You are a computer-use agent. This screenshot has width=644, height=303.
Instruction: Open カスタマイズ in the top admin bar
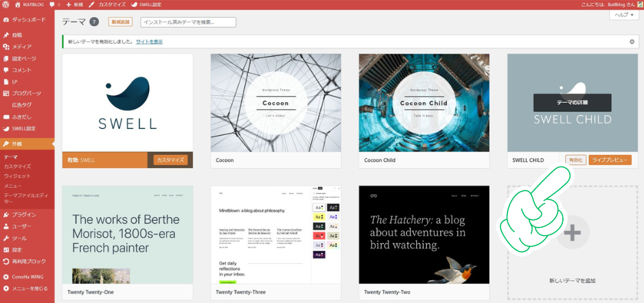click(x=107, y=5)
